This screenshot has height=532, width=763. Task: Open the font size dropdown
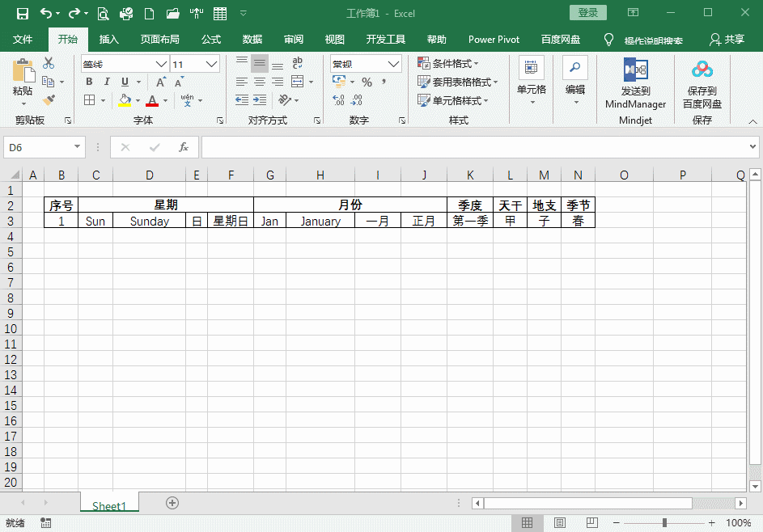211,64
